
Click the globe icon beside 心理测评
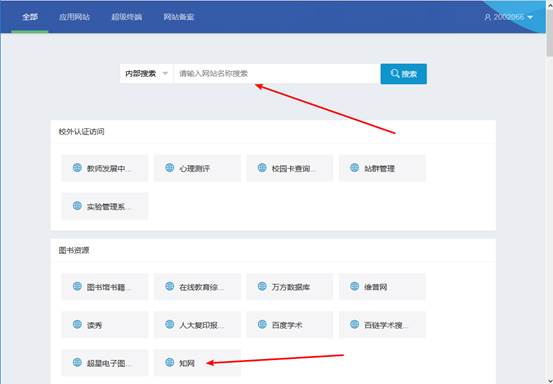(x=170, y=168)
